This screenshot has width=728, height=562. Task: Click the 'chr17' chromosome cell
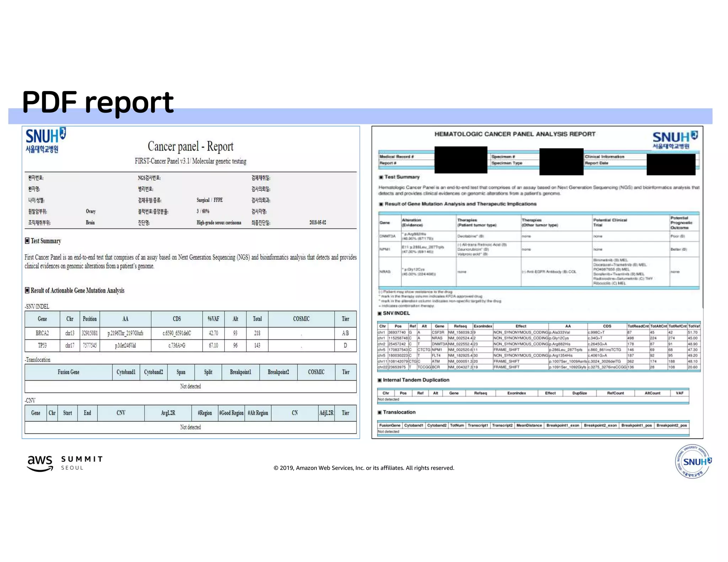(70, 345)
